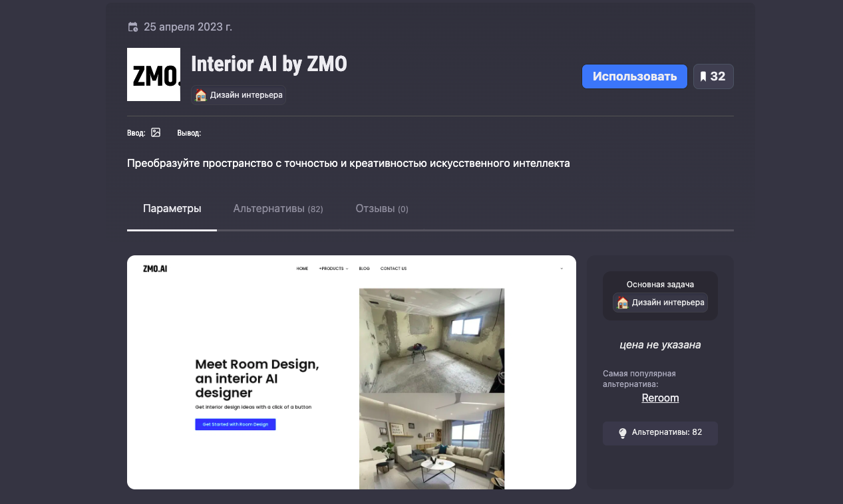The width and height of the screenshot is (843, 504).
Task: Click the lightbulb icon beside Альтернативы: 82
Action: (623, 433)
